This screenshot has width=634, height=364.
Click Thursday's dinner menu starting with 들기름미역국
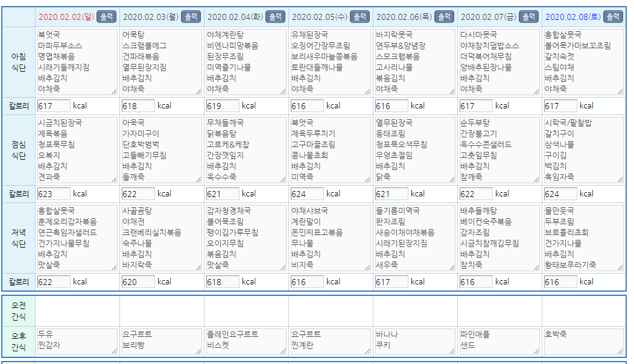414,237
